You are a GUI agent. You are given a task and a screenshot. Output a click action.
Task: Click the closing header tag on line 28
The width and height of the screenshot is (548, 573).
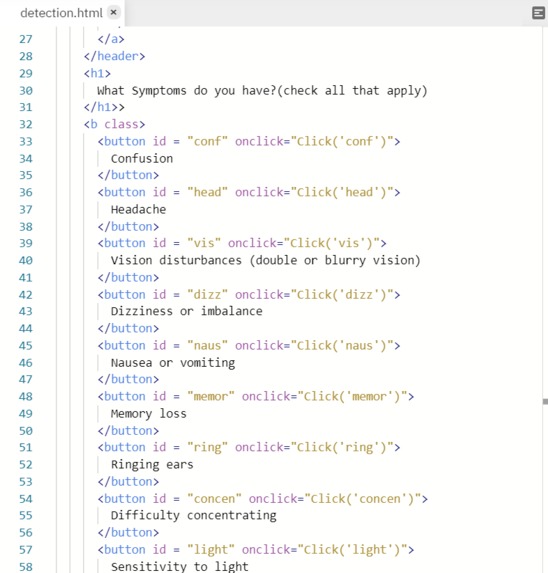point(114,56)
